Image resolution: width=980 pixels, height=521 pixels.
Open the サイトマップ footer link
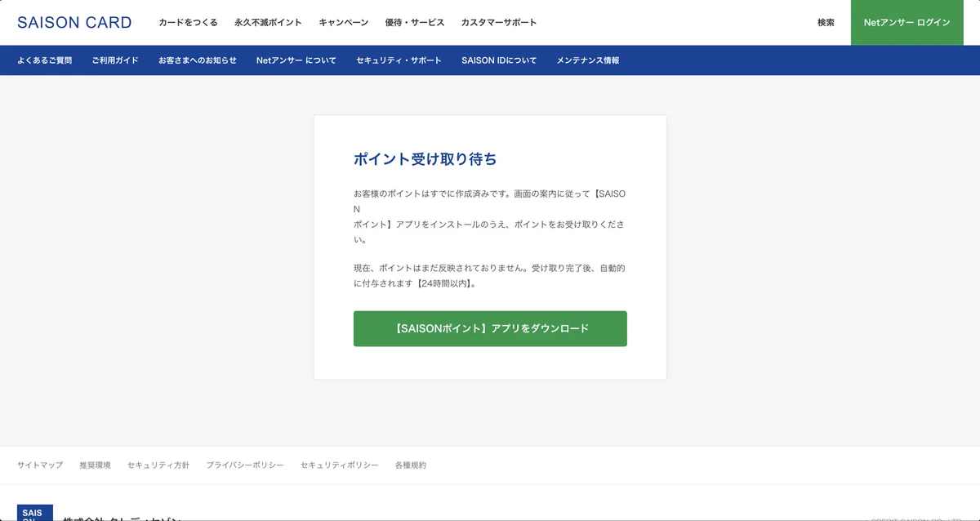click(x=40, y=465)
